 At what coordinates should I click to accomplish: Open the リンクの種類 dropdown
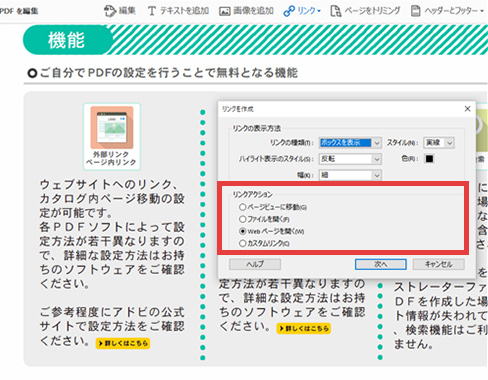(x=350, y=143)
